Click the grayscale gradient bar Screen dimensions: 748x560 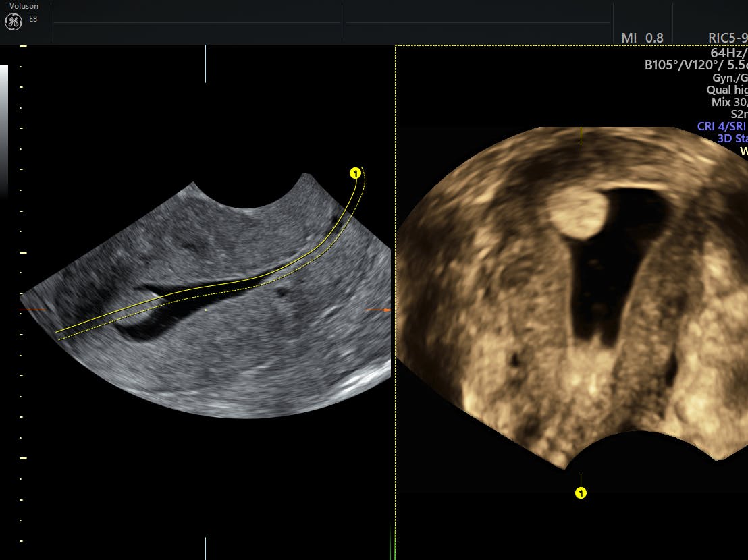coord(4,128)
